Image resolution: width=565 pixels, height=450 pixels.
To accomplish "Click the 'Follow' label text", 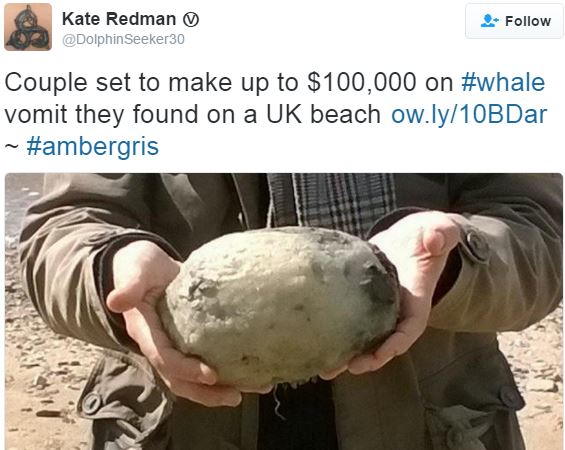I will (x=528, y=21).
